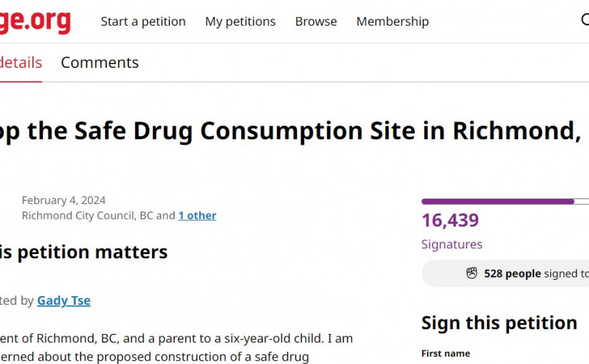
Task: Select the Petition details tab
Action: click(20, 63)
